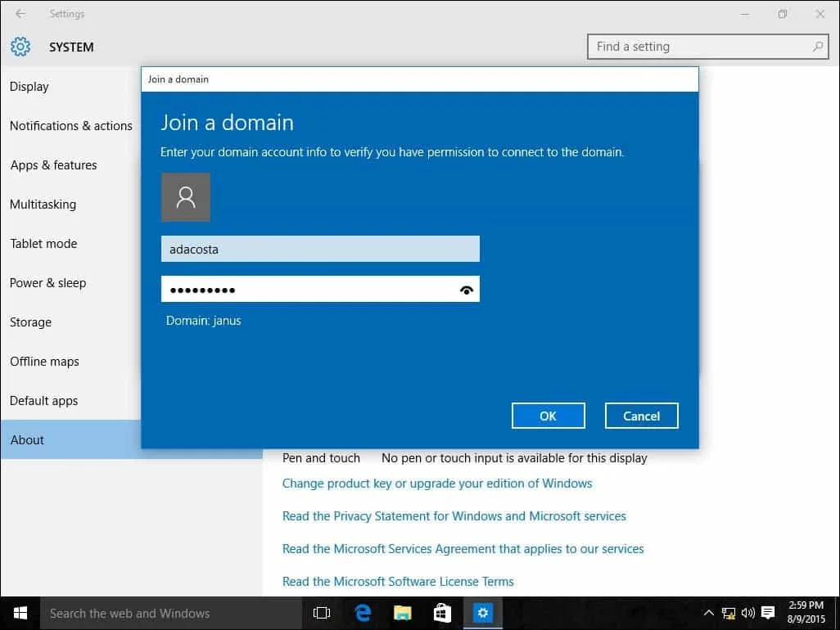
Task: Minimize the Settings window
Action: pos(745,14)
